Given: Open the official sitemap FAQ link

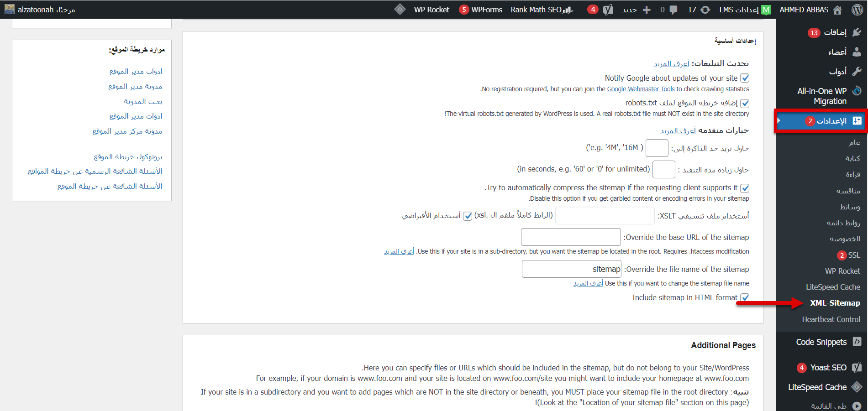Looking at the screenshot, I should coord(95,171).
